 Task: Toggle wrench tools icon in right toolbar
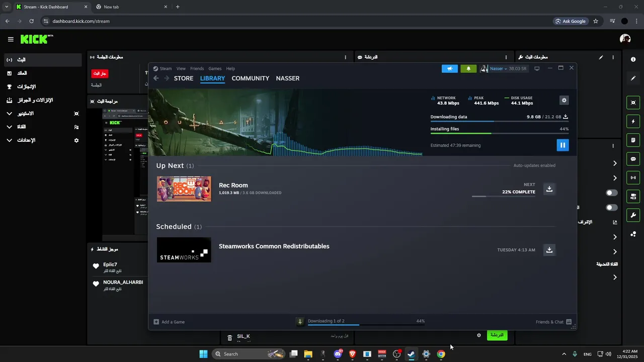[x=633, y=215]
